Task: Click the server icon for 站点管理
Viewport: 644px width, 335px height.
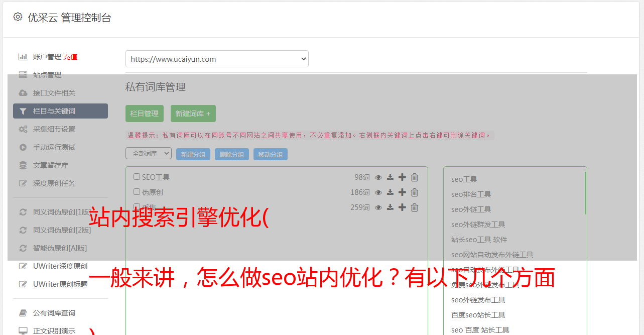Action: click(x=23, y=75)
